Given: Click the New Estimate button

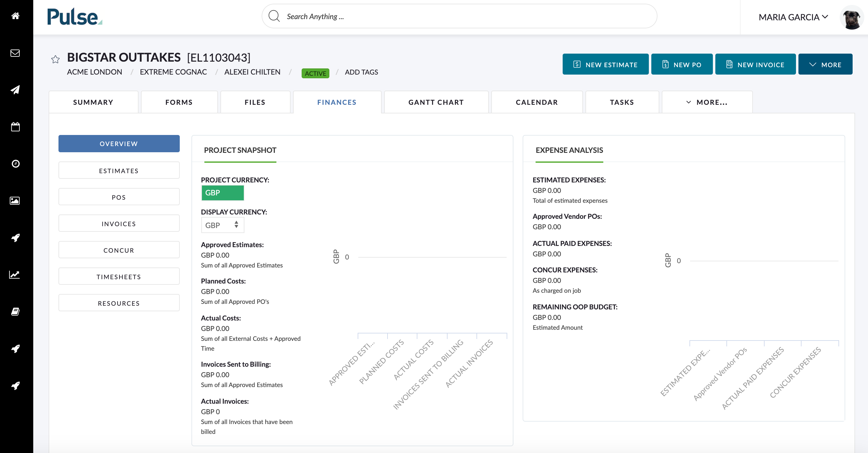Looking at the screenshot, I should coord(605,64).
